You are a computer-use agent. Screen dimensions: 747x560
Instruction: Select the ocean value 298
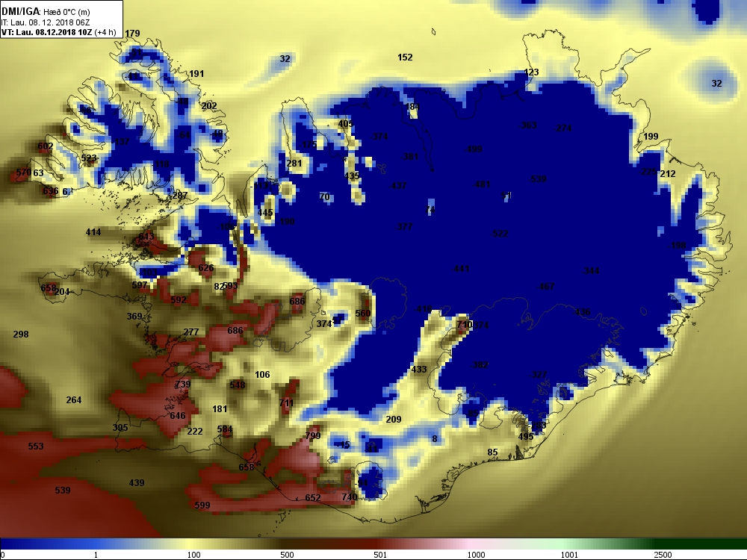[x=21, y=335]
